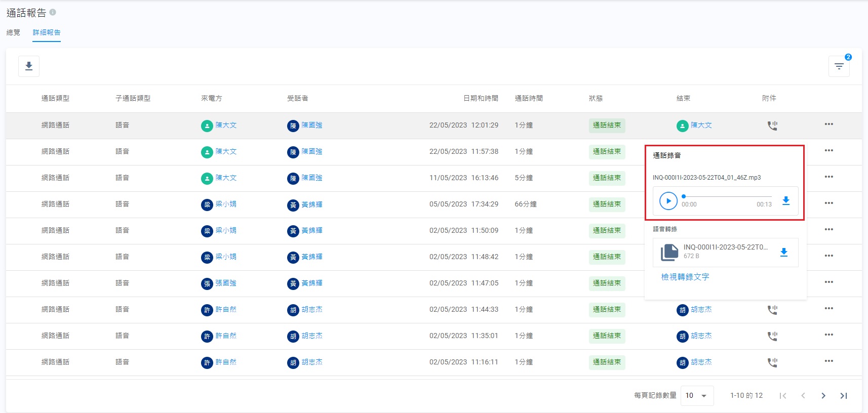Image resolution: width=868 pixels, height=413 pixels.
Task: Expand the records per page dropdown
Action: click(x=697, y=396)
